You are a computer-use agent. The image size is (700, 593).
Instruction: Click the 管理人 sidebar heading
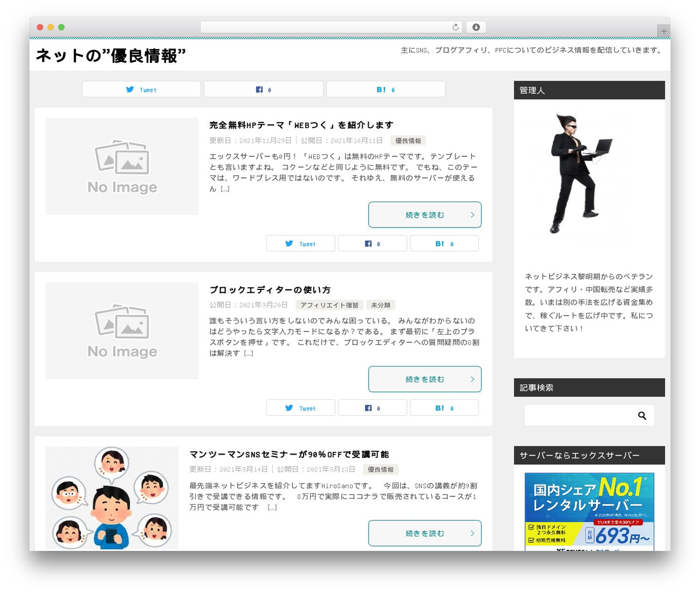tap(590, 90)
